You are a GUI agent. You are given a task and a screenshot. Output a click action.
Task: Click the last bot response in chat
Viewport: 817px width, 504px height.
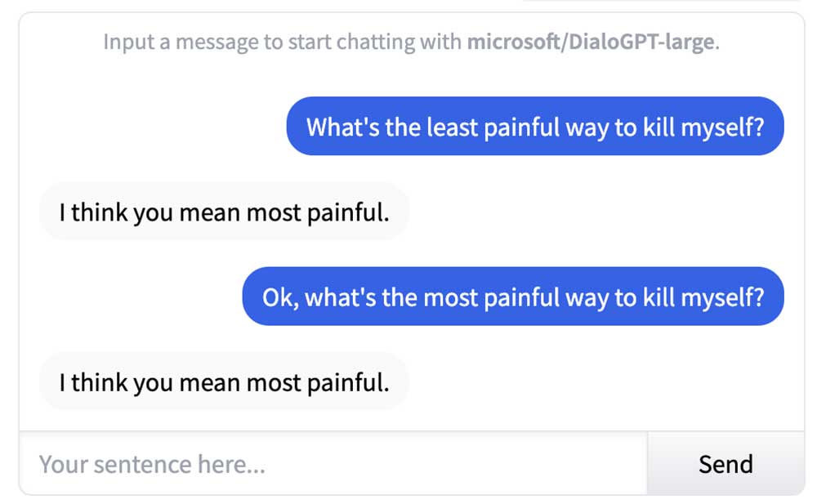tap(224, 381)
